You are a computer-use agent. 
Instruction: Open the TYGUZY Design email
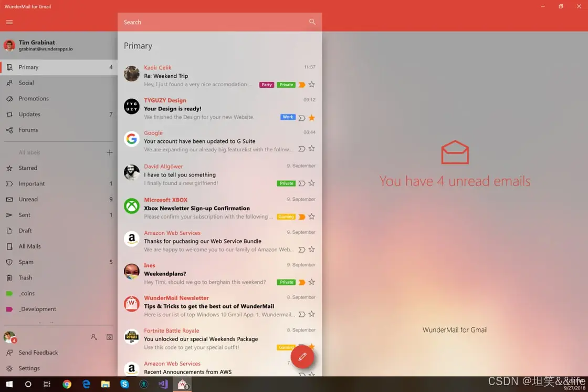tap(219, 109)
